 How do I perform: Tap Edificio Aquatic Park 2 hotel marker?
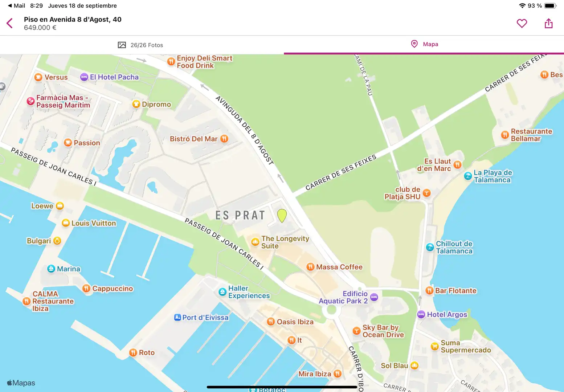click(374, 297)
